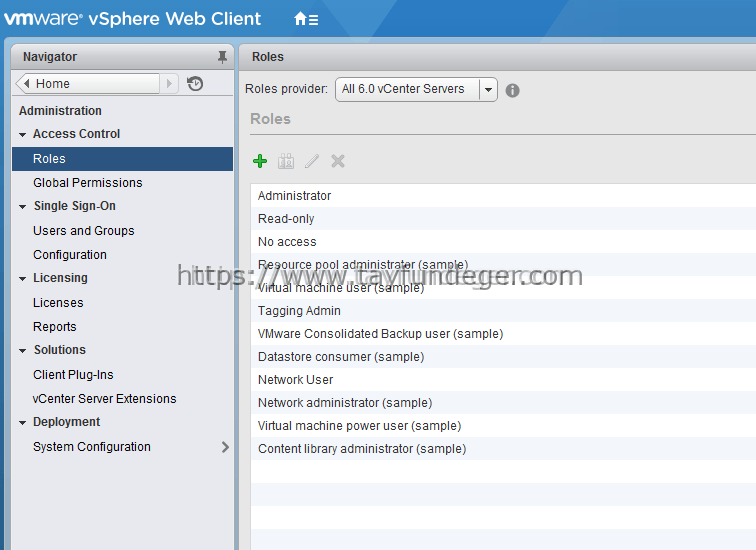
Task: Select the Administrator role
Action: (503, 196)
